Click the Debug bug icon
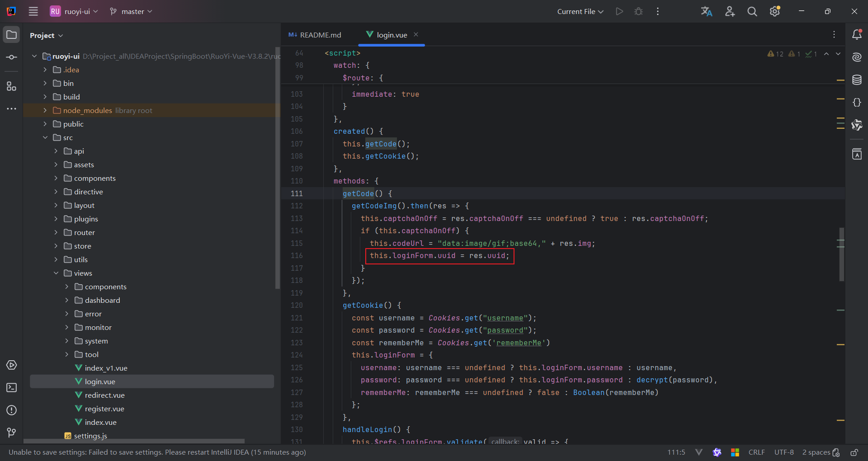The image size is (868, 461). coord(638,12)
